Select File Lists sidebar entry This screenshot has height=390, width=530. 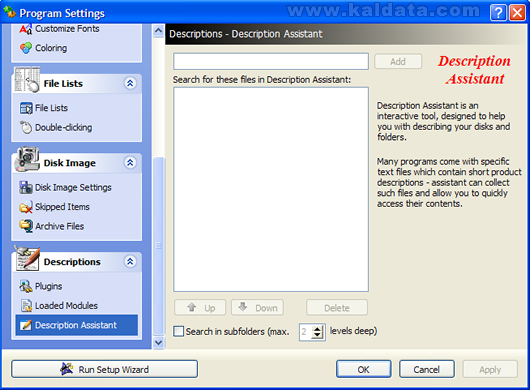click(x=51, y=108)
